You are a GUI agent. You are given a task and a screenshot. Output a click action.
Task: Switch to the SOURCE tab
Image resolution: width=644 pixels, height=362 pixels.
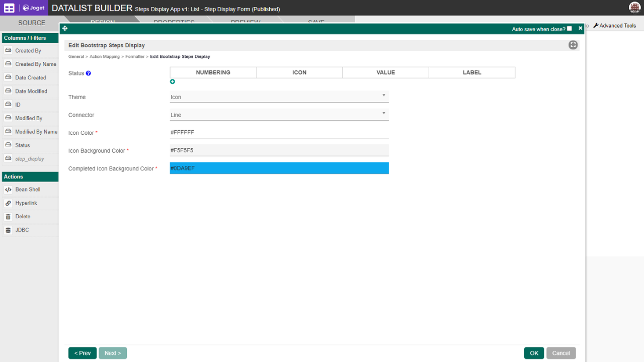(32, 23)
